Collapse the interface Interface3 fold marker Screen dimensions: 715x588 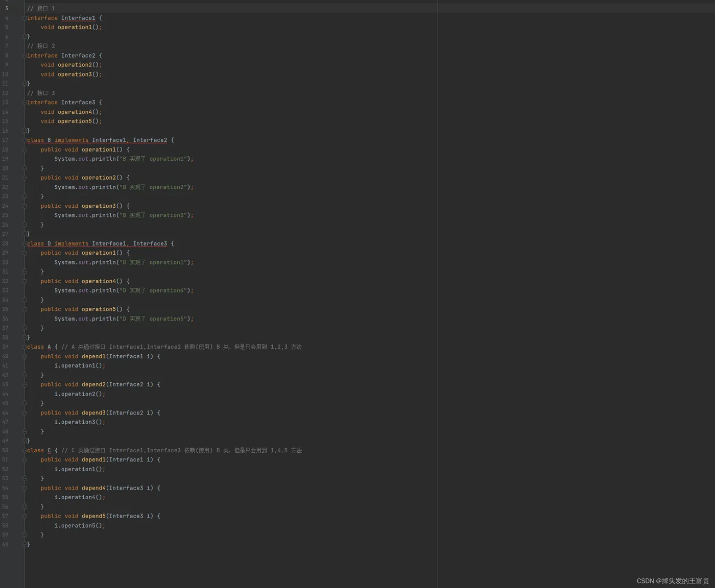pyautogui.click(x=25, y=103)
